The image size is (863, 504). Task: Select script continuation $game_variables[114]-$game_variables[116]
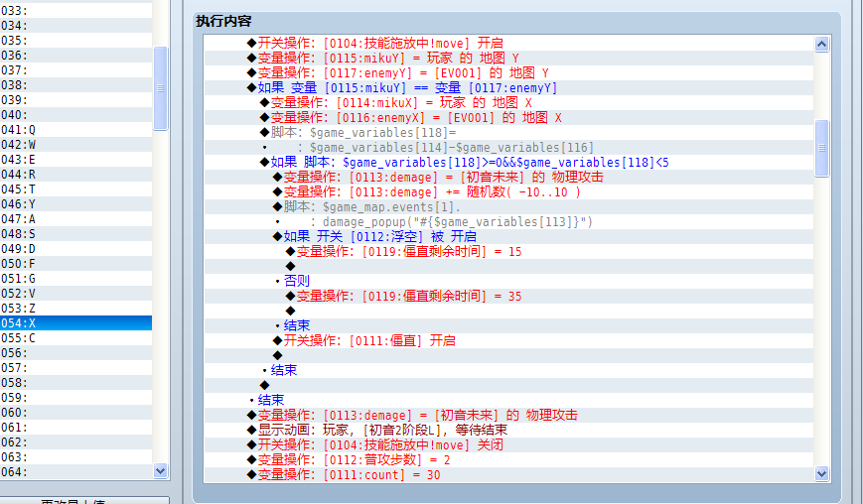[x=508, y=147]
